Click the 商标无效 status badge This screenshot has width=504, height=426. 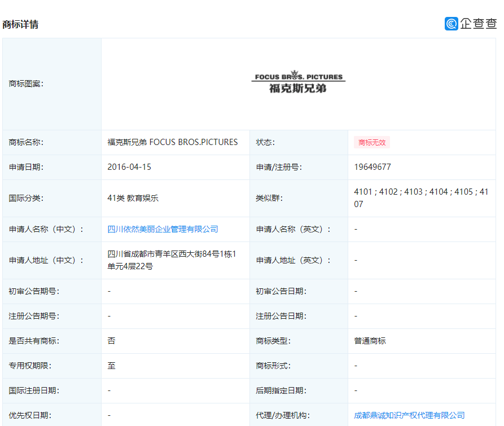[x=372, y=142]
